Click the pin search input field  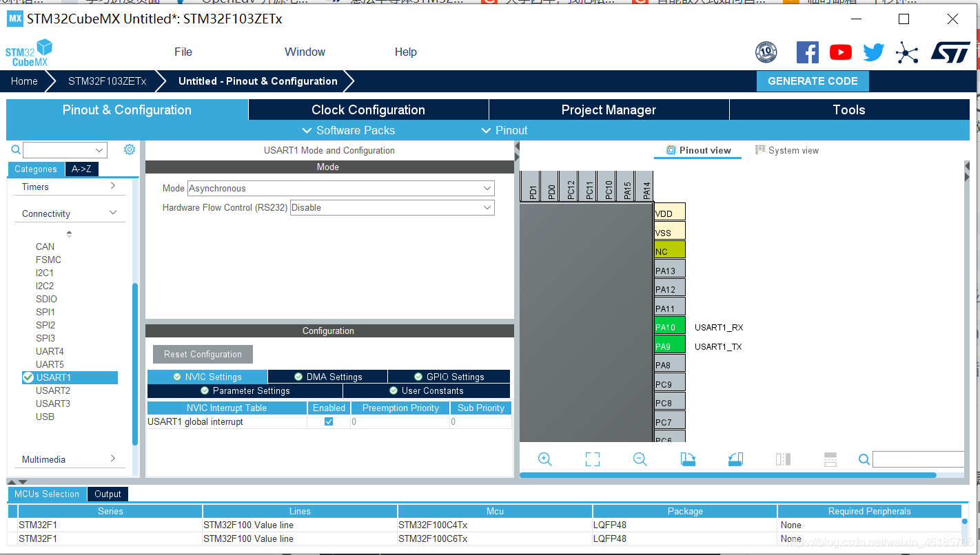pyautogui.click(x=918, y=459)
